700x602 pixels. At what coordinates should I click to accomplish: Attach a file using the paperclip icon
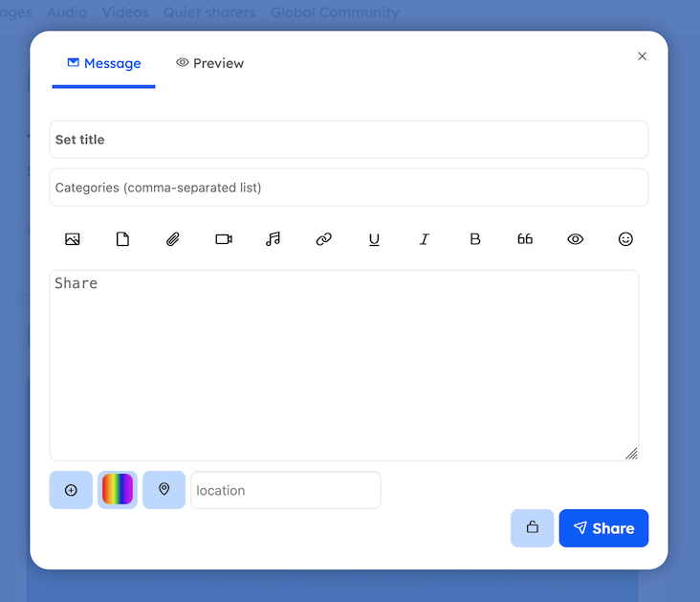pyautogui.click(x=173, y=239)
